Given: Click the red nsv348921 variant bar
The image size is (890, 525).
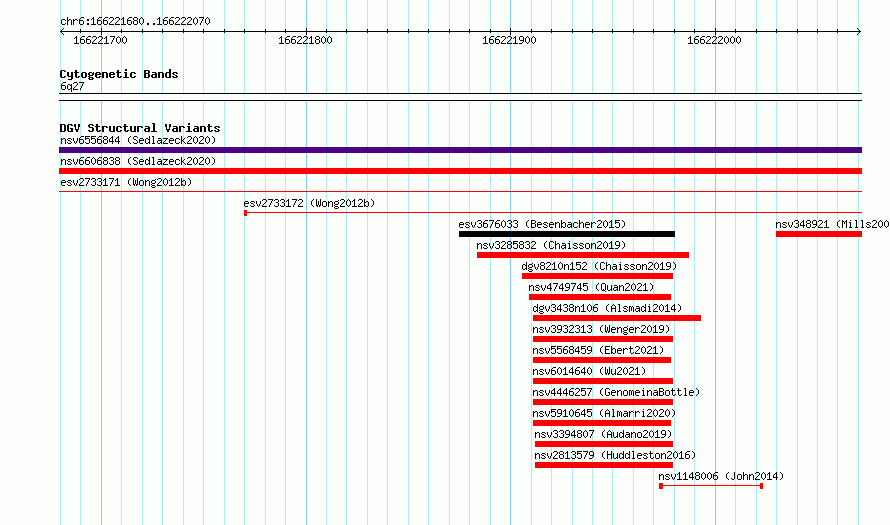Looking at the screenshot, I should (819, 234).
